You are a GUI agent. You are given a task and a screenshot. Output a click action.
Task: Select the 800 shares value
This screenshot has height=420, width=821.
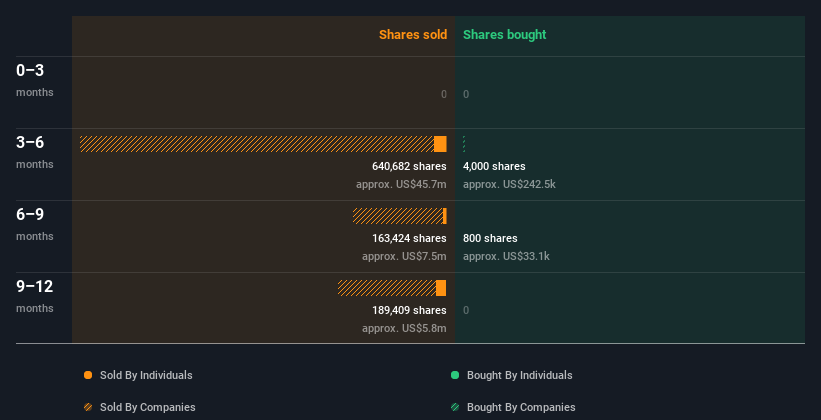490,238
